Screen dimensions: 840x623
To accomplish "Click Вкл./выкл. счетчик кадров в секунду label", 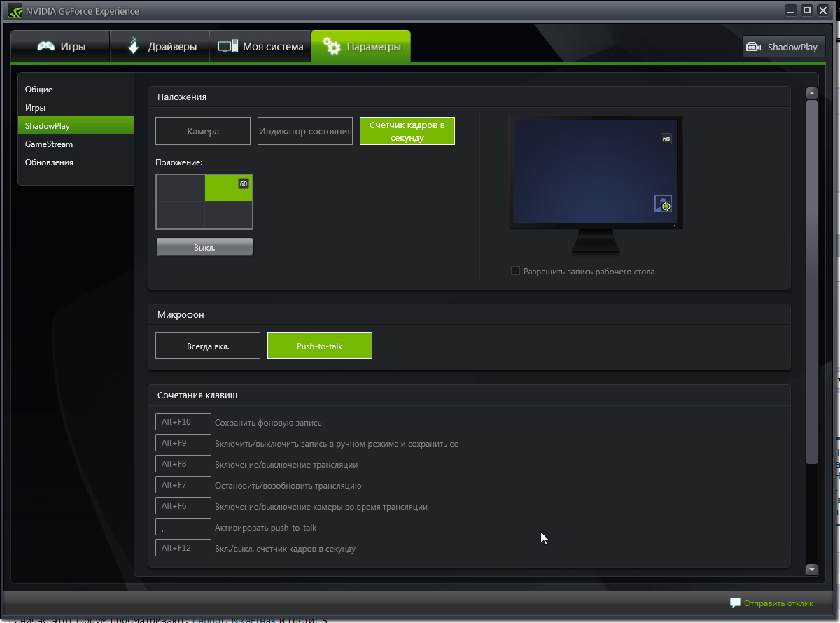I will pyautogui.click(x=285, y=549).
